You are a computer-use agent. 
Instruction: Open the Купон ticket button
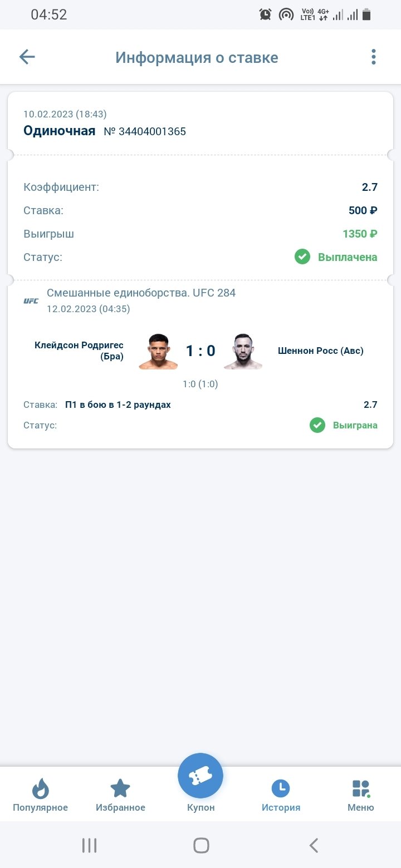point(200,776)
